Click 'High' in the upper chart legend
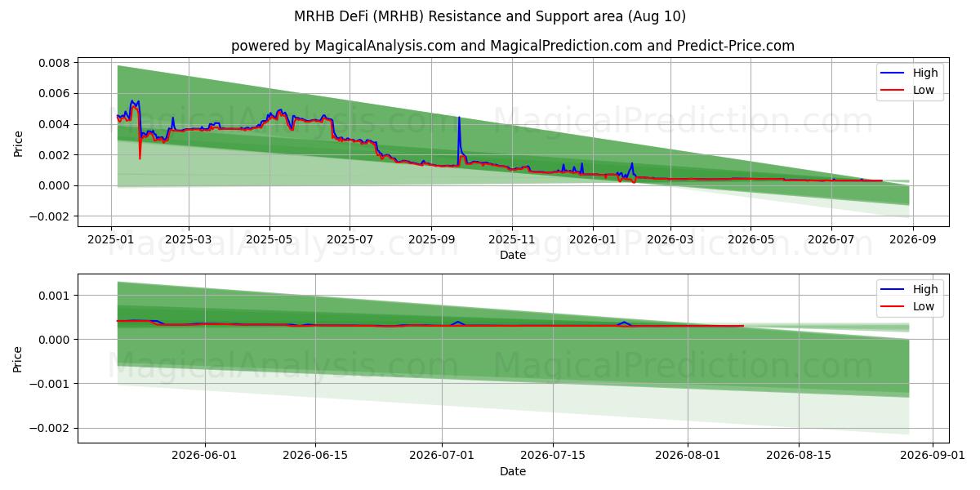 (x=925, y=73)
